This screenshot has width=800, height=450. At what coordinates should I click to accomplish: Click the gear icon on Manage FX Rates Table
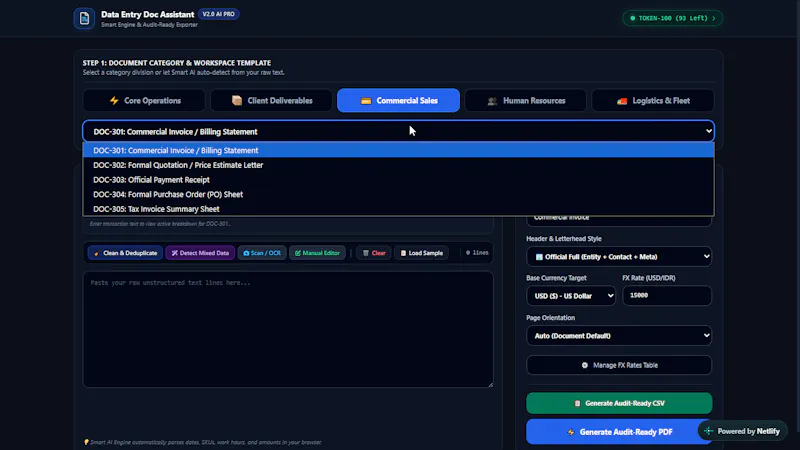[585, 365]
